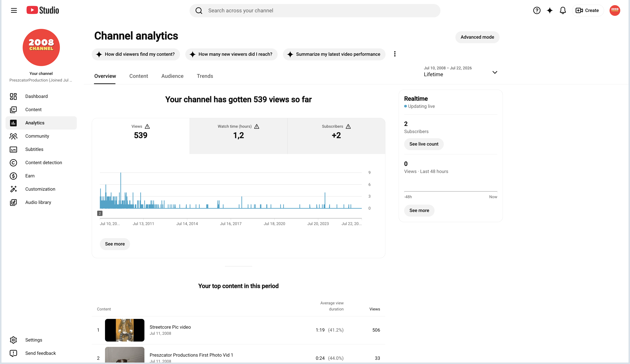Click See more in Realtime panel
The width and height of the screenshot is (630, 364).
[419, 211]
